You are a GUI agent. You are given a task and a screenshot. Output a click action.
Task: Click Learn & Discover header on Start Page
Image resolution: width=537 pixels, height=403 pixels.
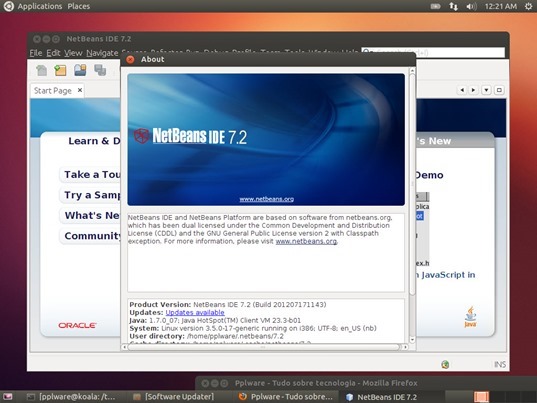(x=94, y=141)
